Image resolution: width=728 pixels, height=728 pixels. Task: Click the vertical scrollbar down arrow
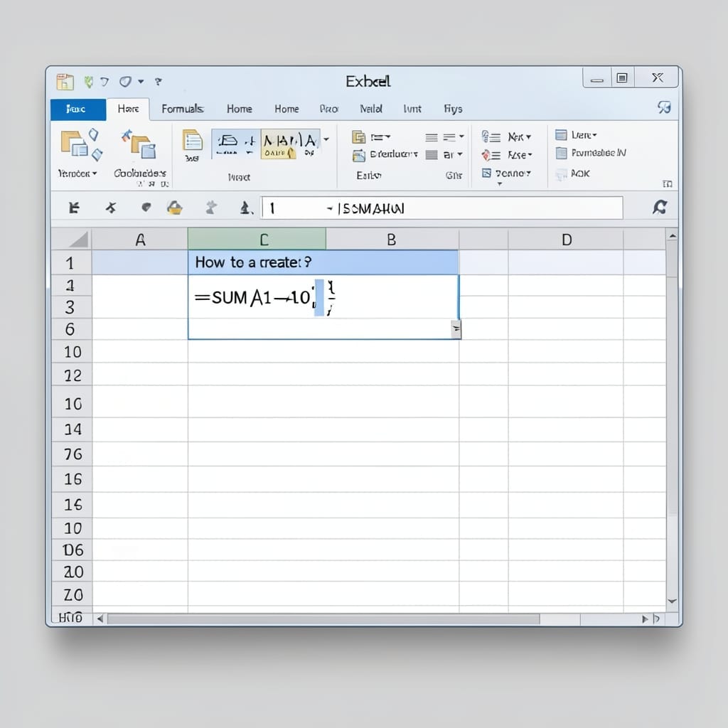click(672, 601)
